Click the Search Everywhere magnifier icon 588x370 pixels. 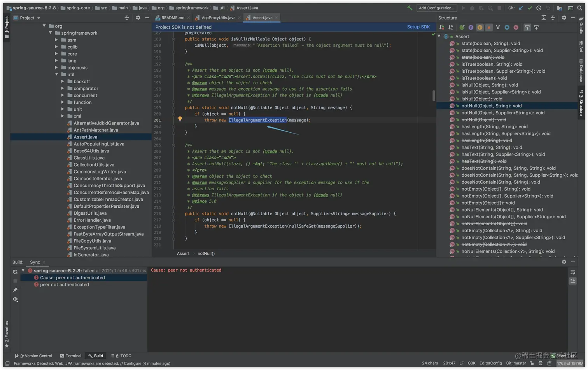(x=579, y=8)
